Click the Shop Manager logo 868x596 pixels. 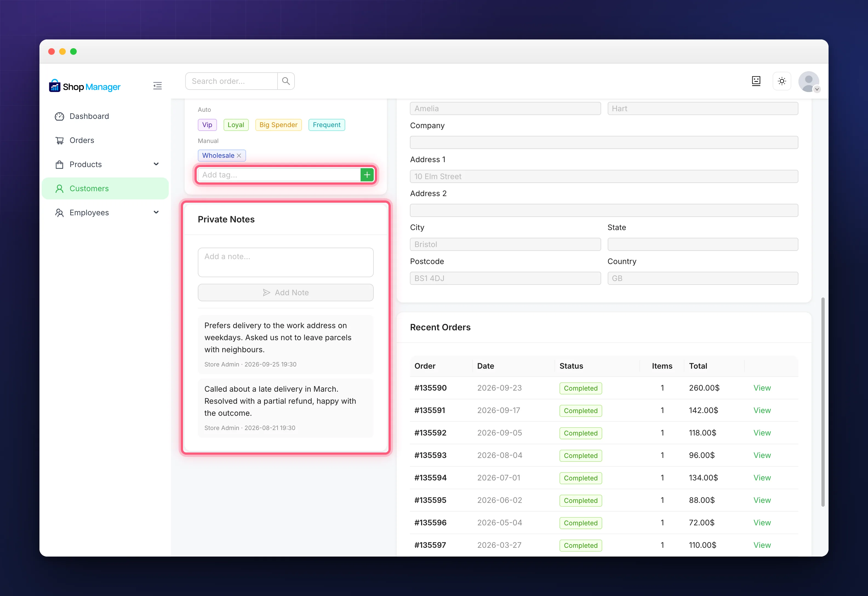point(85,86)
